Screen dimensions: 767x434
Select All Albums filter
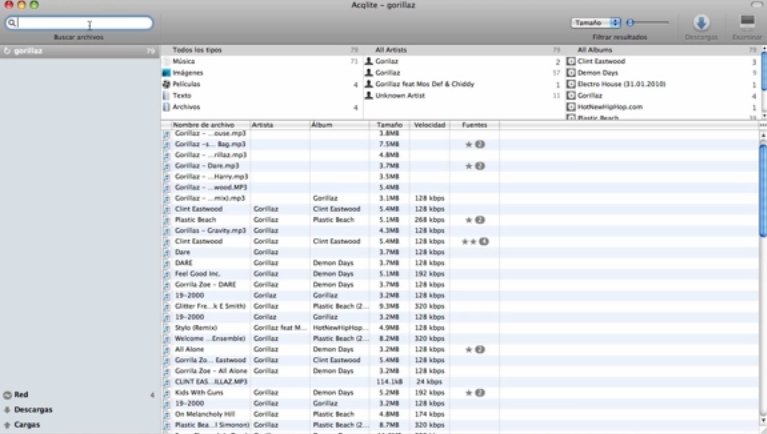point(663,50)
